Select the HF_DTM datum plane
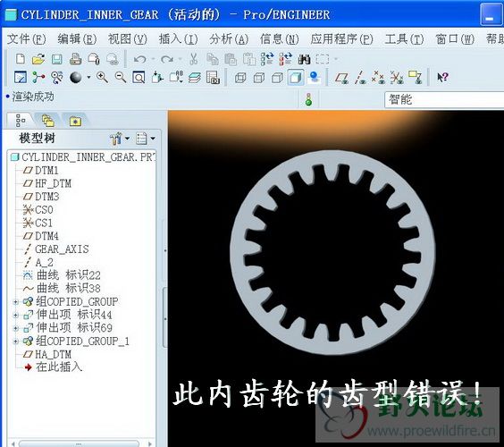Image resolution: width=504 pixels, height=447 pixels. pyautogui.click(x=53, y=183)
